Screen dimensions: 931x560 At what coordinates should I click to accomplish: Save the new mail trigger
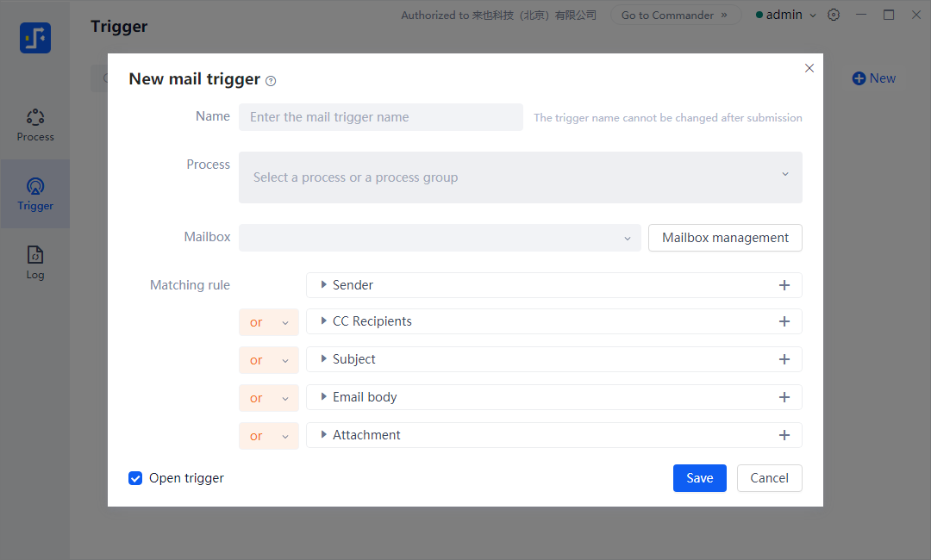click(x=699, y=478)
